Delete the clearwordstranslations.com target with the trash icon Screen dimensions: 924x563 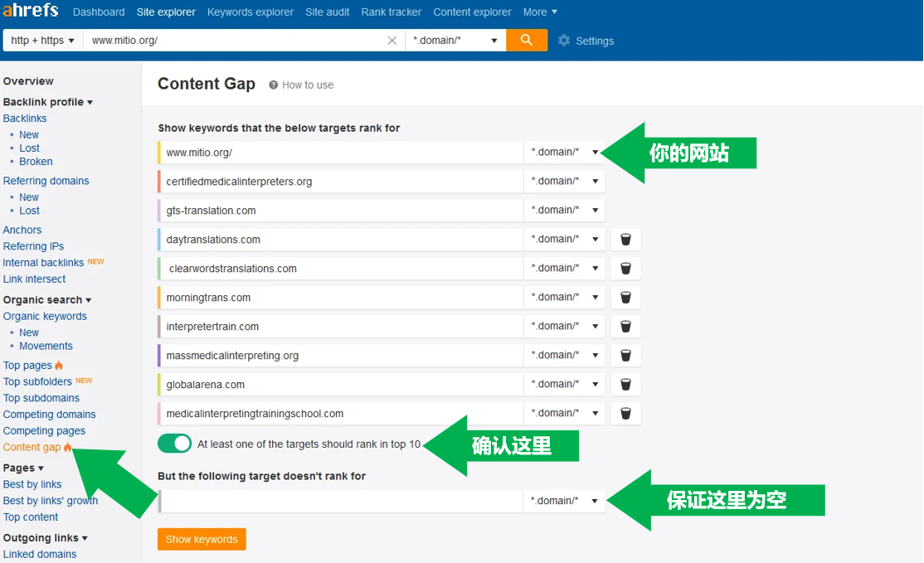626,268
